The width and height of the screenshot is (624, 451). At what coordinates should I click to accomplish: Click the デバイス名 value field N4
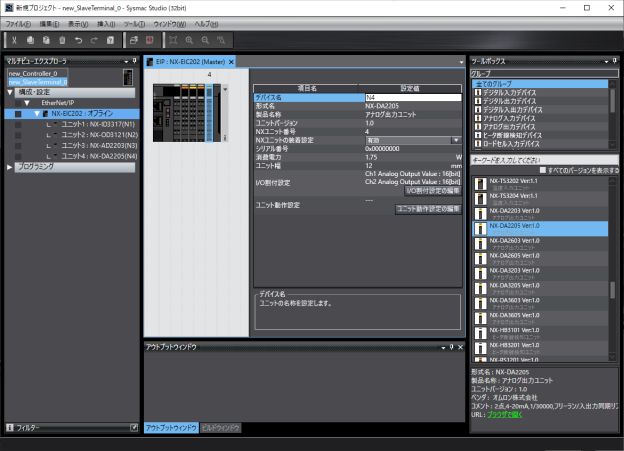(413, 98)
